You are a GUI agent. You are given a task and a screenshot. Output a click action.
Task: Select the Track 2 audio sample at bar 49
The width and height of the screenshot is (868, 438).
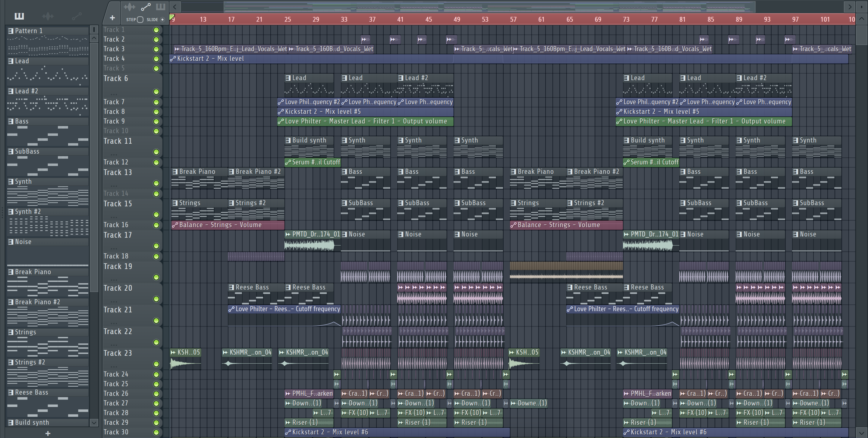(451, 39)
